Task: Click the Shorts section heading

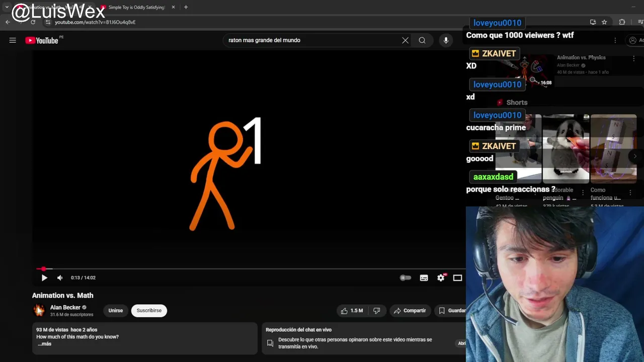Action: tap(517, 103)
